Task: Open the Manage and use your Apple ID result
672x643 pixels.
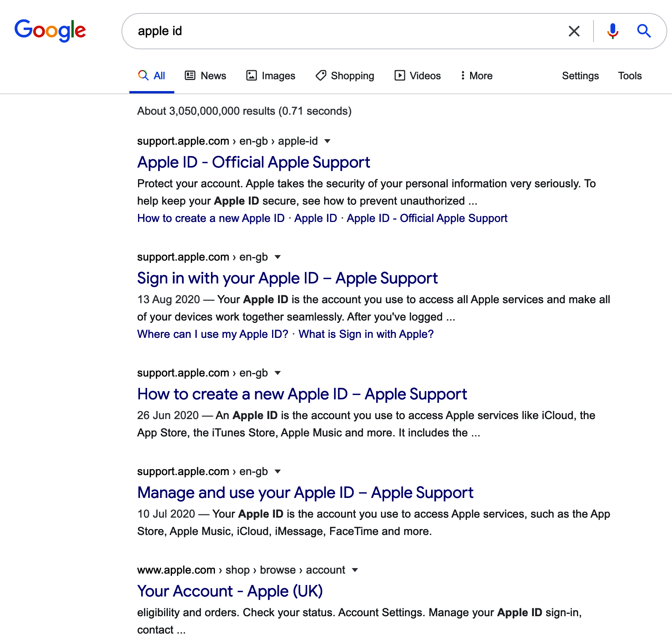Action: pos(305,493)
